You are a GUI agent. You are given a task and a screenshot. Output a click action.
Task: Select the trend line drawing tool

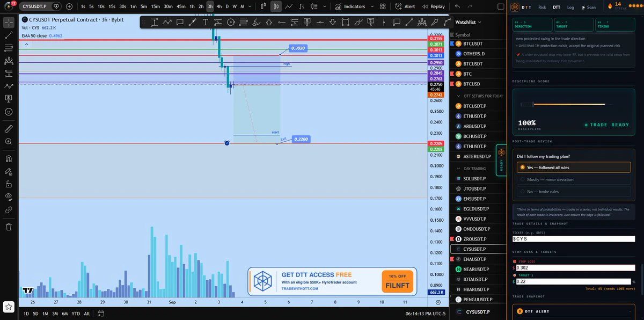[x=9, y=35]
